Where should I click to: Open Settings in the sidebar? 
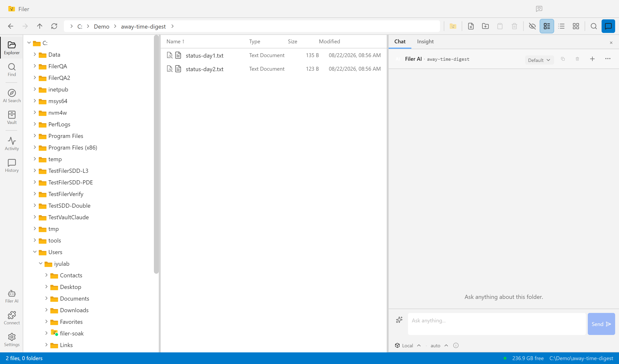tap(12, 340)
